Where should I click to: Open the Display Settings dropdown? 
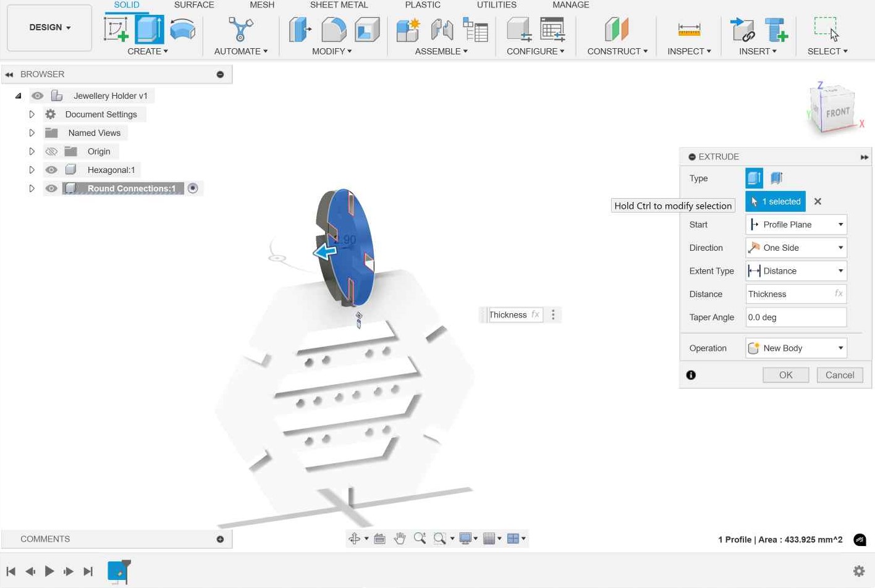point(469,539)
